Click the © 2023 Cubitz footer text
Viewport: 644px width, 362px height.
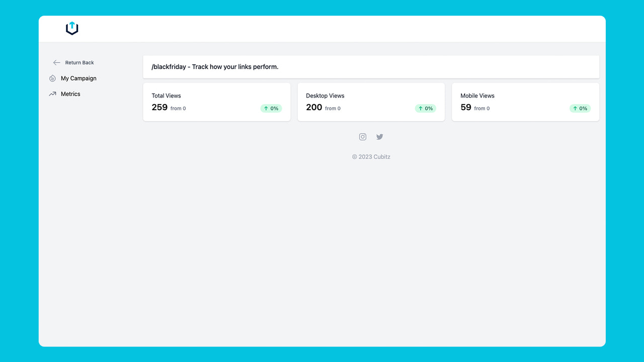pos(371,156)
